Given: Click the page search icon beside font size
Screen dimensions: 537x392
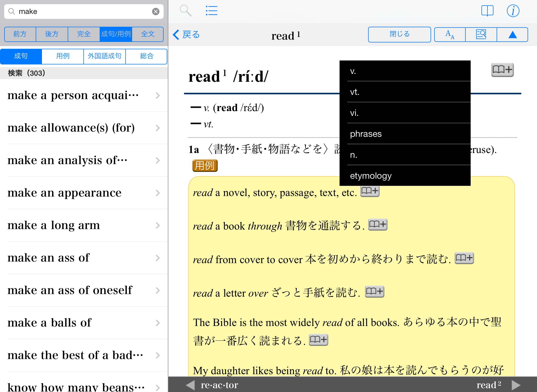Looking at the screenshot, I should pyautogui.click(x=481, y=34).
